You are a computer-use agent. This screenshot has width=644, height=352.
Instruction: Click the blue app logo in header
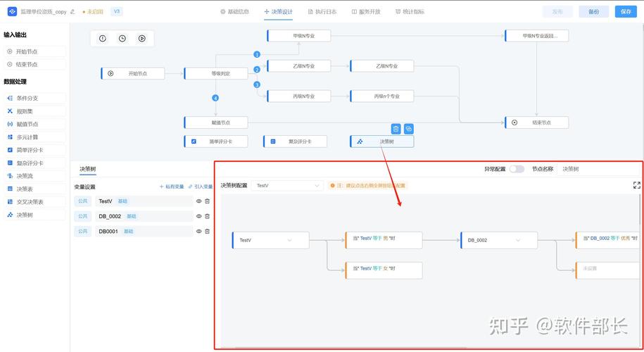[x=12, y=11]
